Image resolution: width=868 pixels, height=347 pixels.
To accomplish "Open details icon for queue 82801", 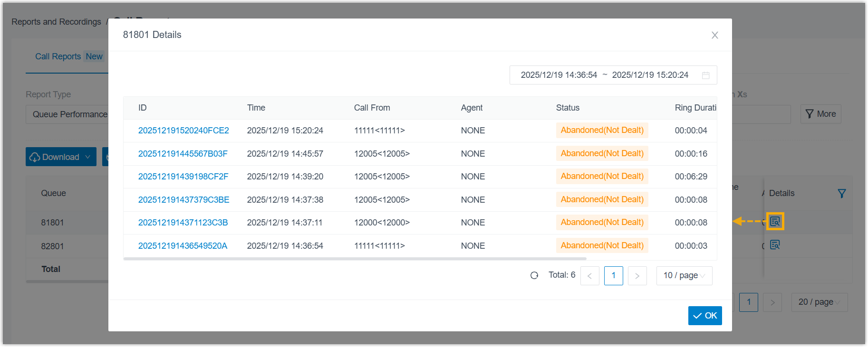I will click(x=775, y=245).
